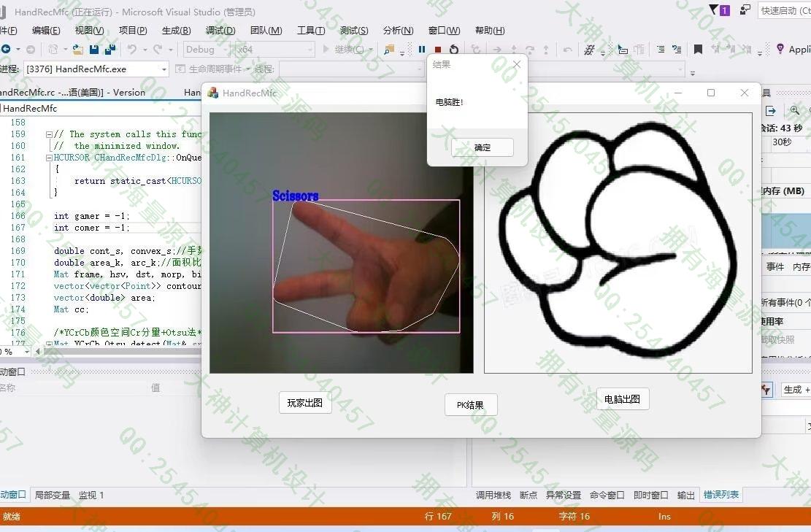Click the player's camera image with Scissors label

coord(342,243)
